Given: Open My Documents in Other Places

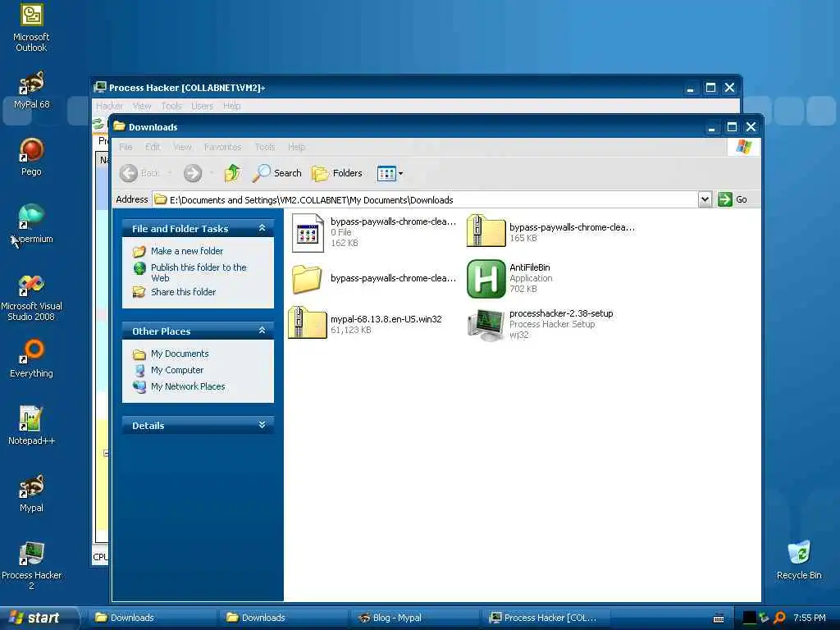Looking at the screenshot, I should [180, 354].
